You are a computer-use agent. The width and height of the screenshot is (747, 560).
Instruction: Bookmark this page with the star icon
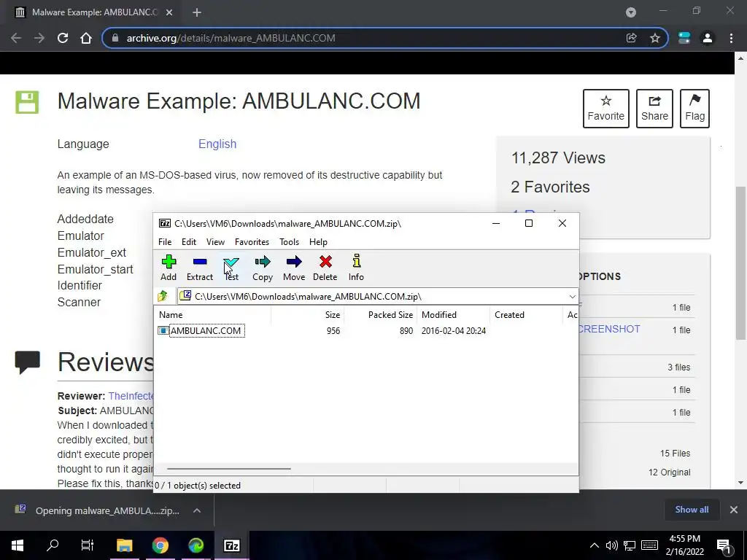click(x=655, y=38)
